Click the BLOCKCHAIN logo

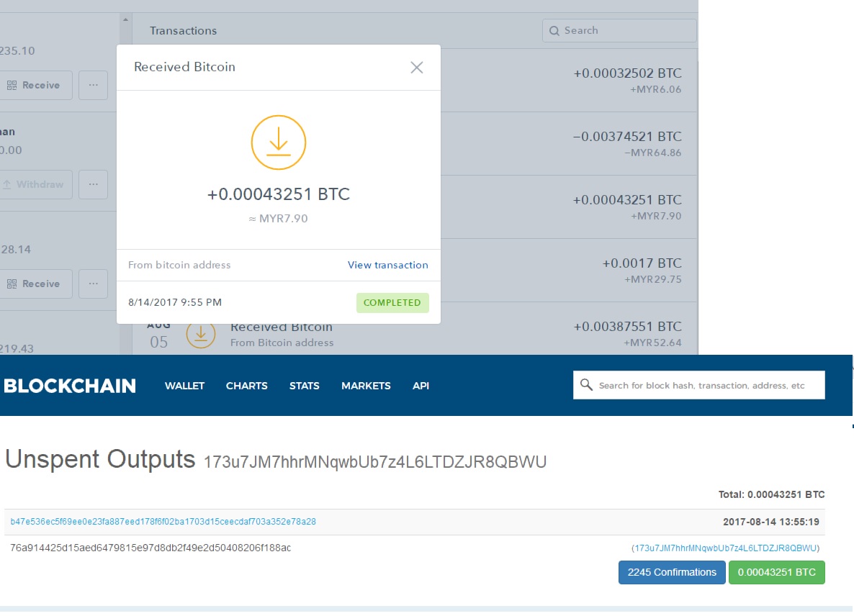tap(70, 386)
